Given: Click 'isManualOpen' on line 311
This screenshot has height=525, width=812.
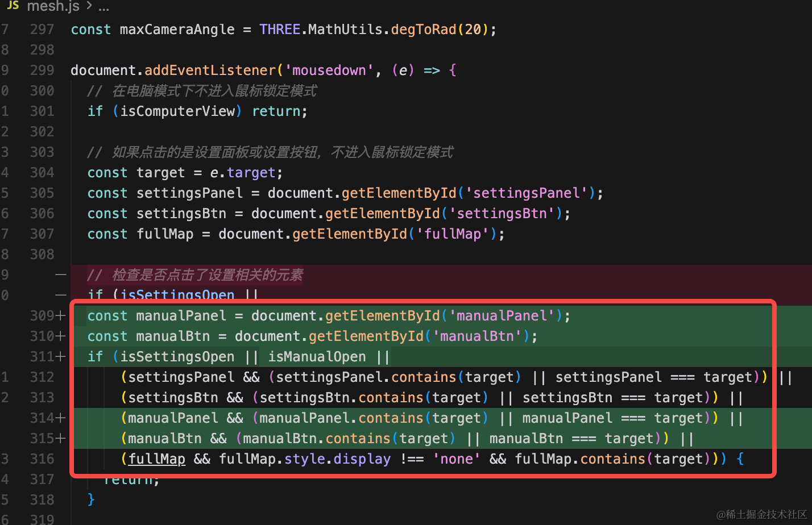Looking at the screenshot, I should point(317,357).
